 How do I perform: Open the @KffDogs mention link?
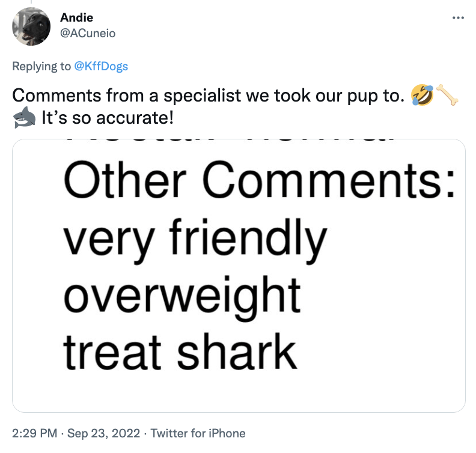pos(100,66)
